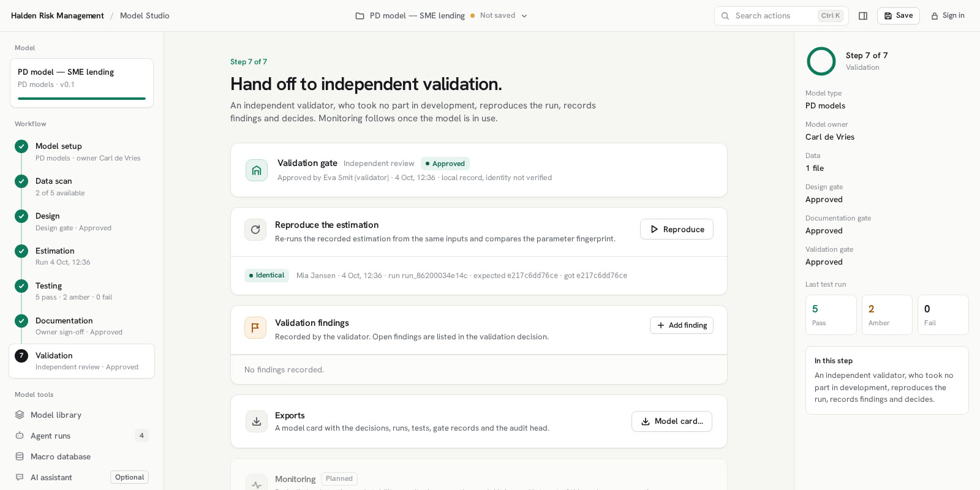
Task: Open the Model Studio breadcrumb
Action: click(145, 16)
